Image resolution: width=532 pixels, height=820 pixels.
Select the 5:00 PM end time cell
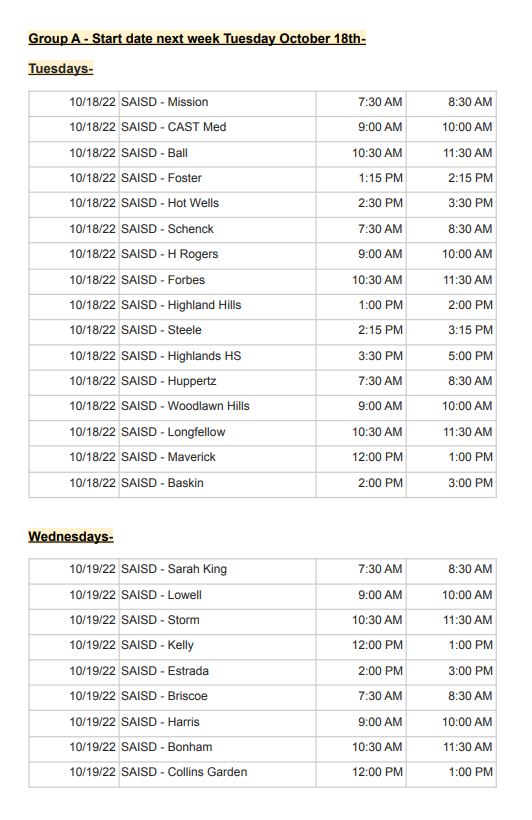451,357
